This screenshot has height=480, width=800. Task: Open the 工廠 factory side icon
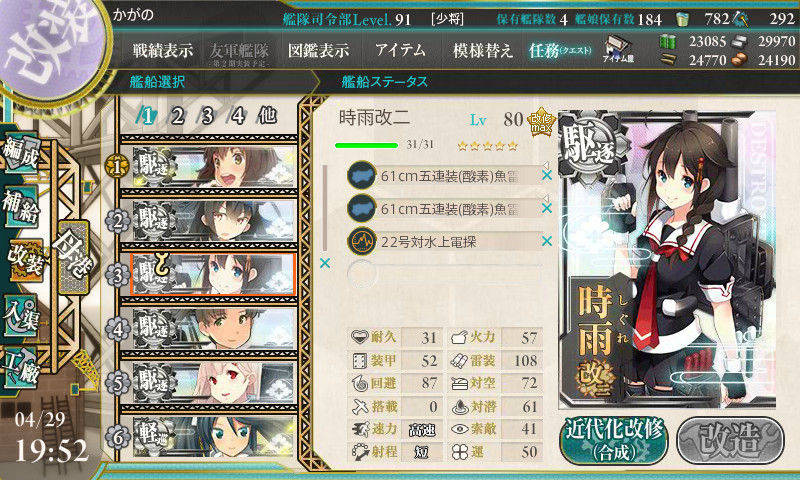[20, 368]
